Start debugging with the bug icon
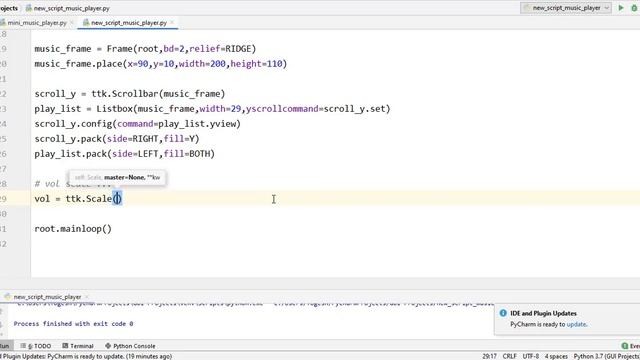This screenshot has height=360, width=640. point(635,8)
